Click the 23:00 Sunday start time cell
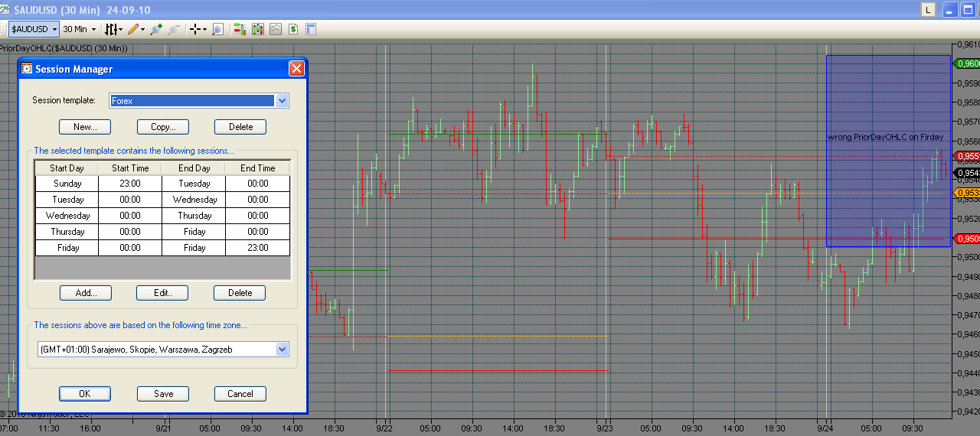 [130, 184]
